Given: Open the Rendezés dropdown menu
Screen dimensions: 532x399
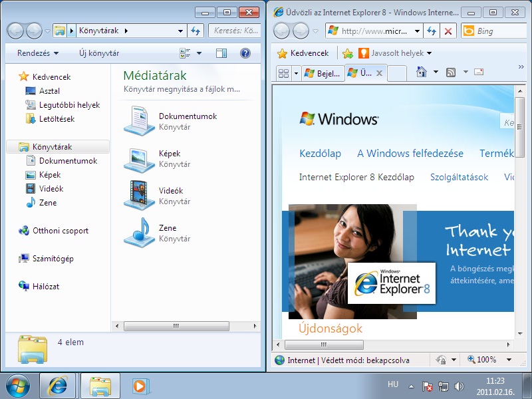Looking at the screenshot, I should coord(38,53).
